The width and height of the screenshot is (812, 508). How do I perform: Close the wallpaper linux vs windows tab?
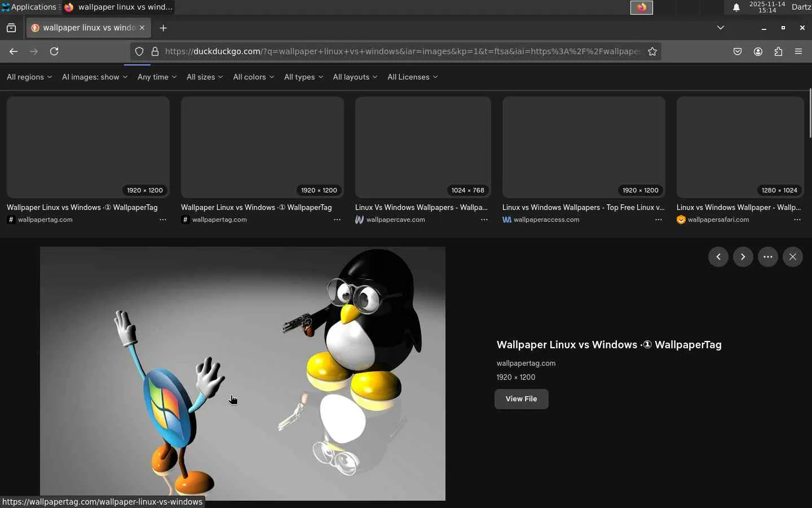142,28
